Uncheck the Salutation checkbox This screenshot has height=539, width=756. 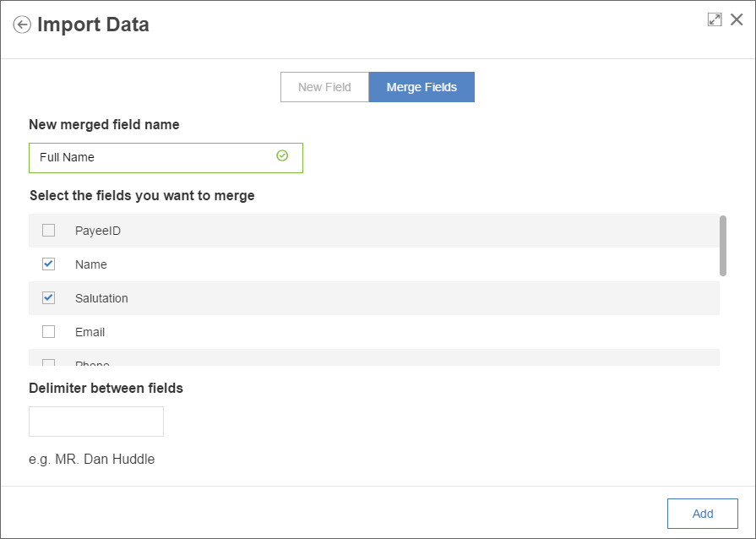(49, 298)
